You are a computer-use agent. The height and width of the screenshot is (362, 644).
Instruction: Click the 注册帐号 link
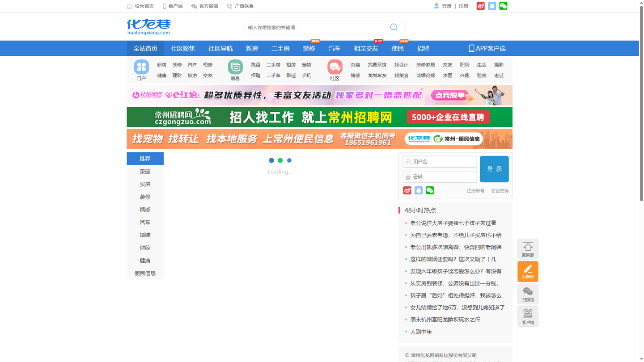click(475, 191)
